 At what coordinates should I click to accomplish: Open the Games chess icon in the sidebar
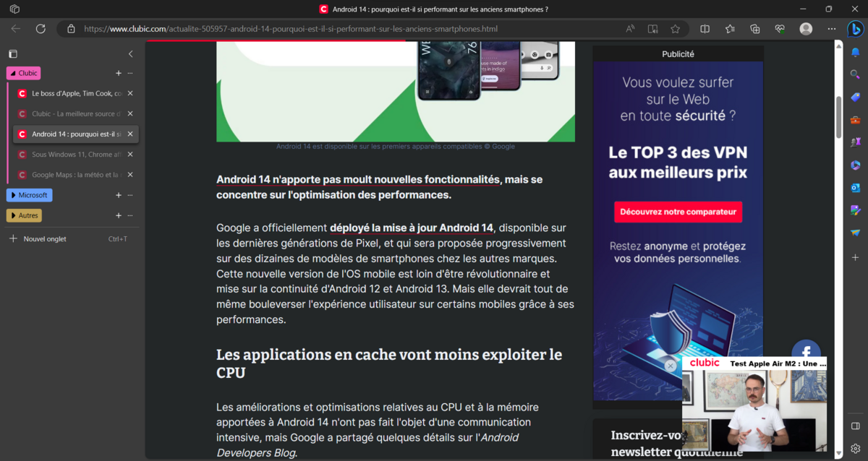(855, 143)
